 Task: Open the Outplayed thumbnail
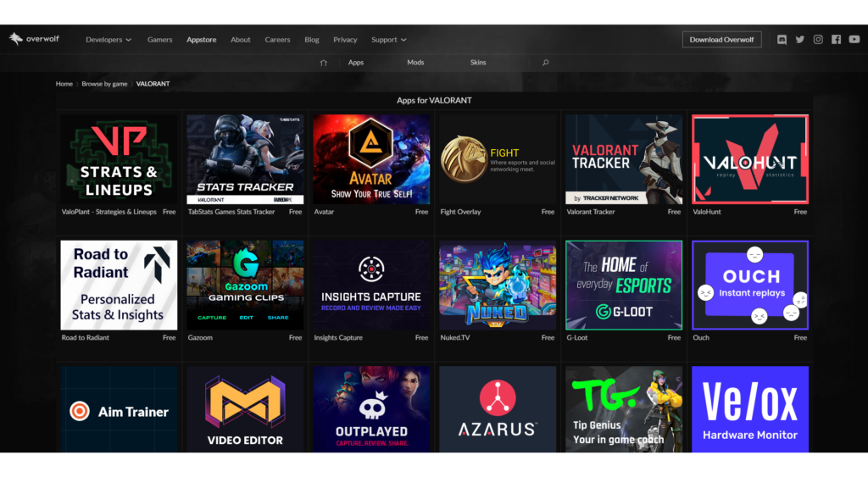371,409
